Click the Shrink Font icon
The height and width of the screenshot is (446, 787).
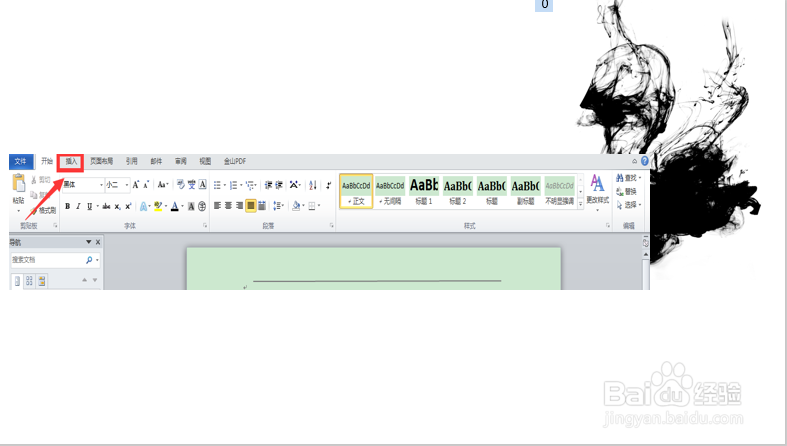[146, 185]
